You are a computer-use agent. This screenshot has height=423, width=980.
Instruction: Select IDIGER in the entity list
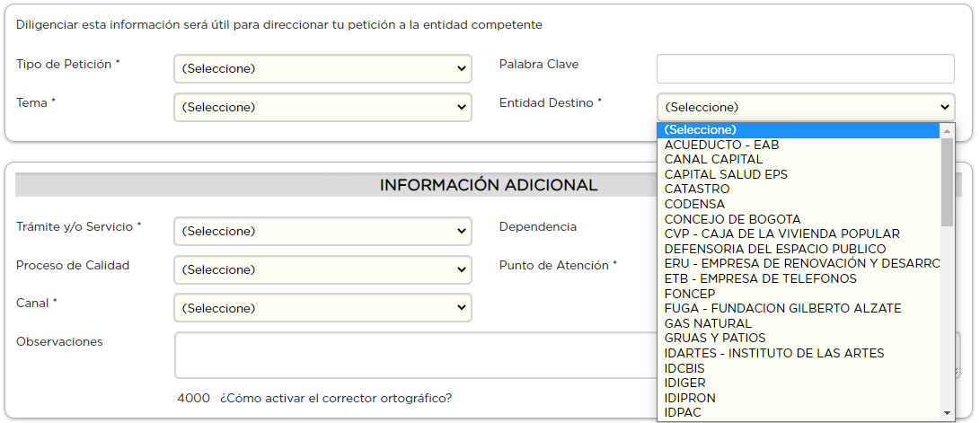(x=684, y=383)
